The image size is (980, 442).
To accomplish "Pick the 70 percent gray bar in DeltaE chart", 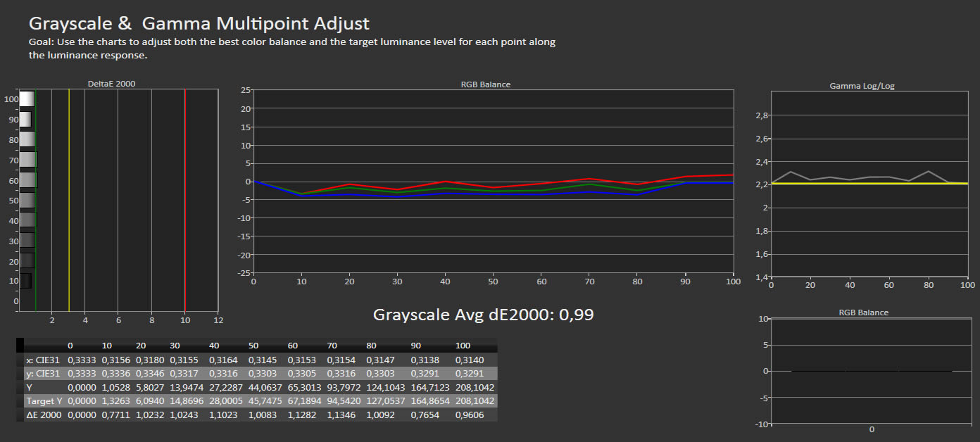I will 28,160.
